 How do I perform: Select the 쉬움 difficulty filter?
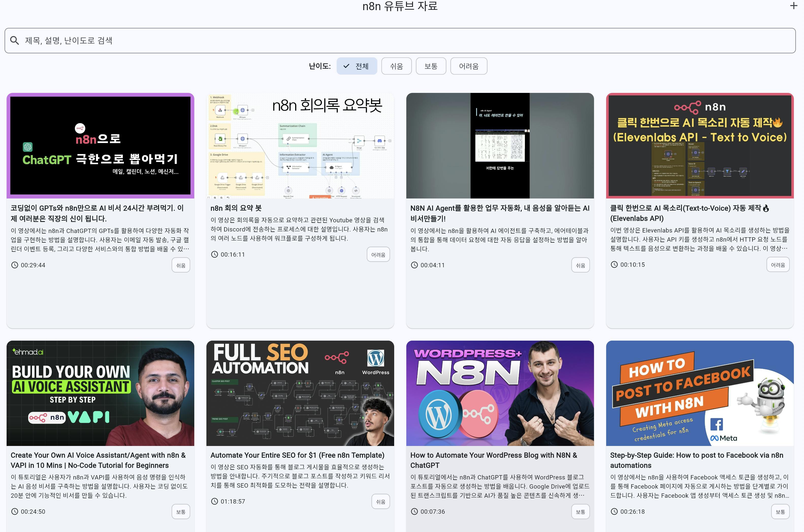pyautogui.click(x=396, y=66)
